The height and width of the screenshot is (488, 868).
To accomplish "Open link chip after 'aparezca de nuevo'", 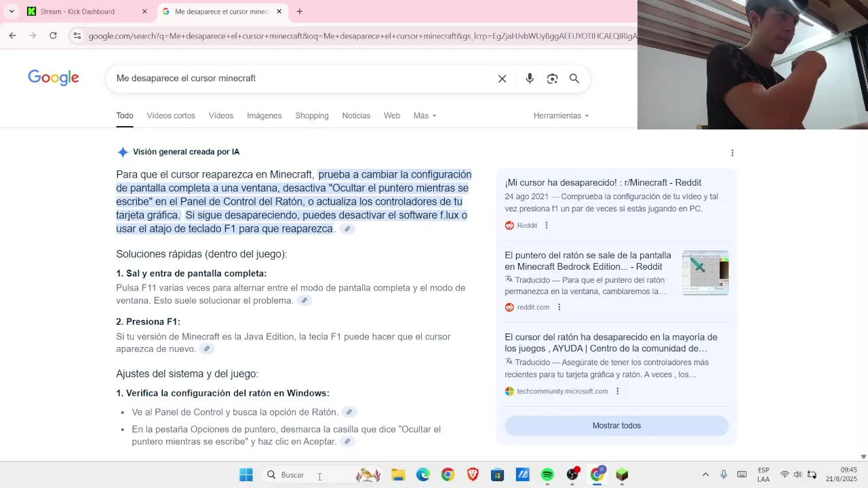I will tap(207, 349).
